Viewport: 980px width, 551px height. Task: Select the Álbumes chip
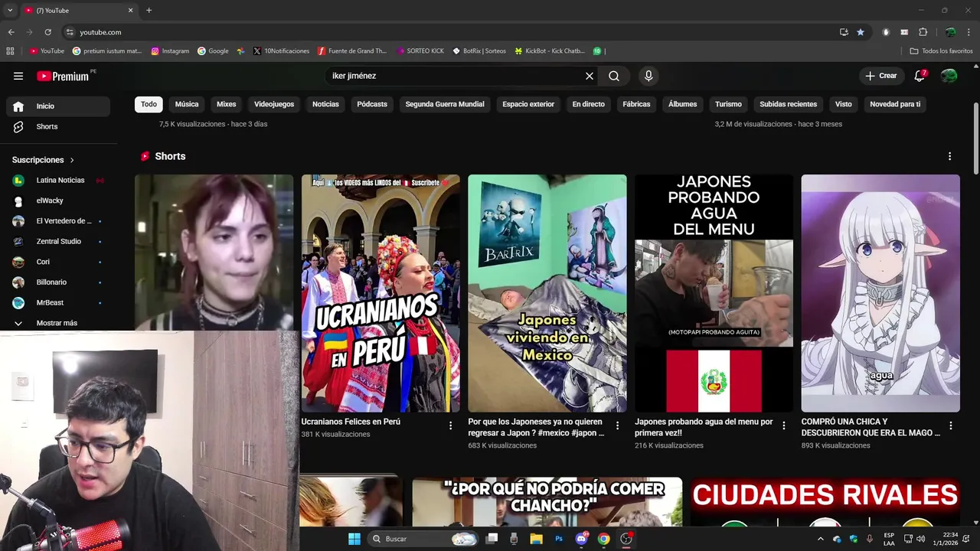click(683, 104)
